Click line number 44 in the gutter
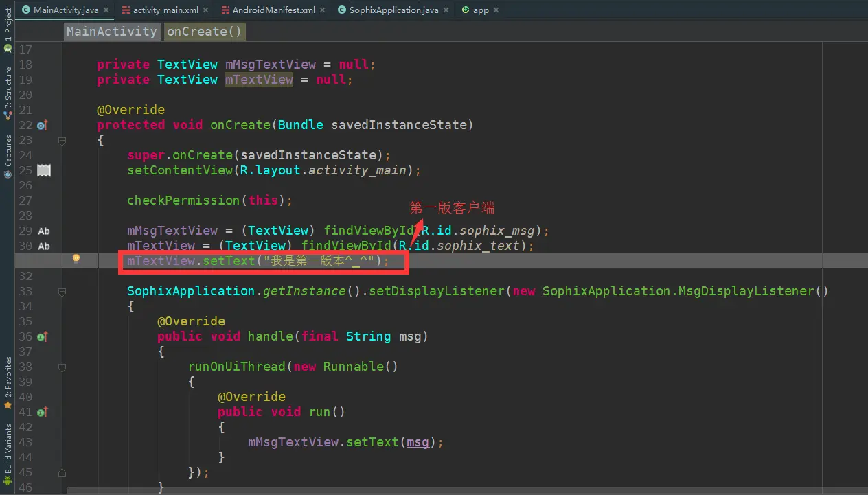This screenshot has height=495, width=868. (25, 457)
